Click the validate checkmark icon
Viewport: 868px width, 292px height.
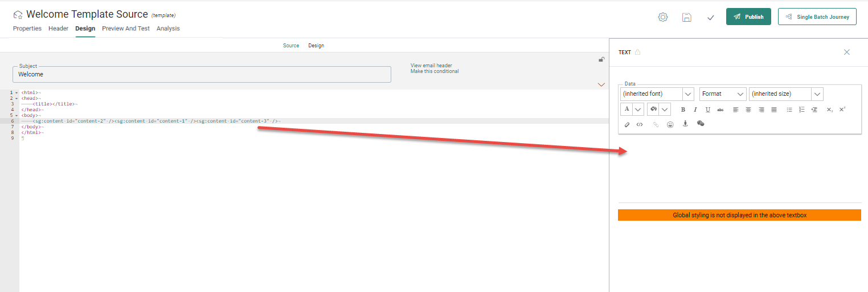coord(710,17)
